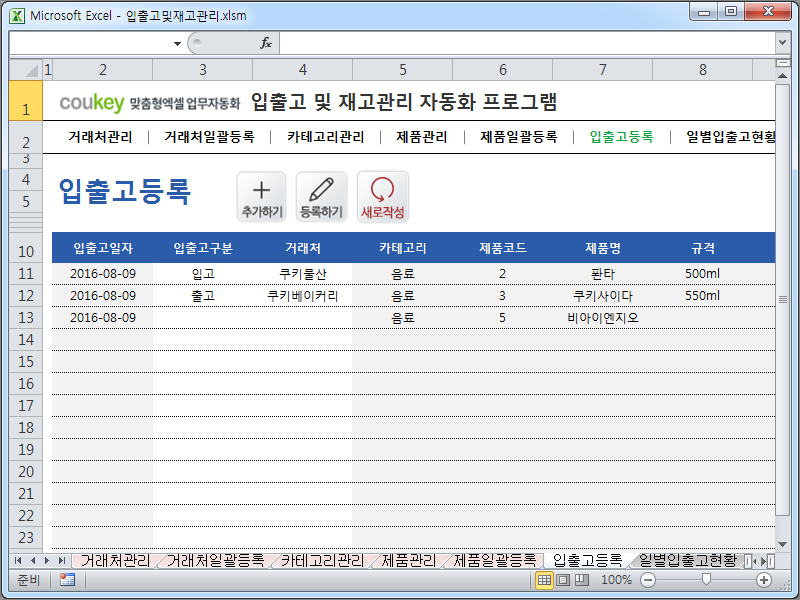Screen dimensions: 800x600
Task: Click the zoom in plus button
Action: [x=764, y=580]
